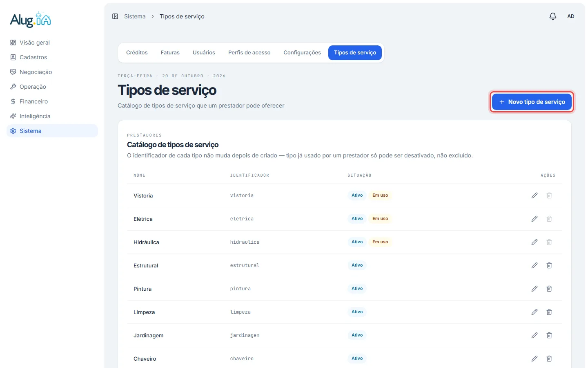
Task: Switch to the Faturas tab
Action: pos(170,53)
